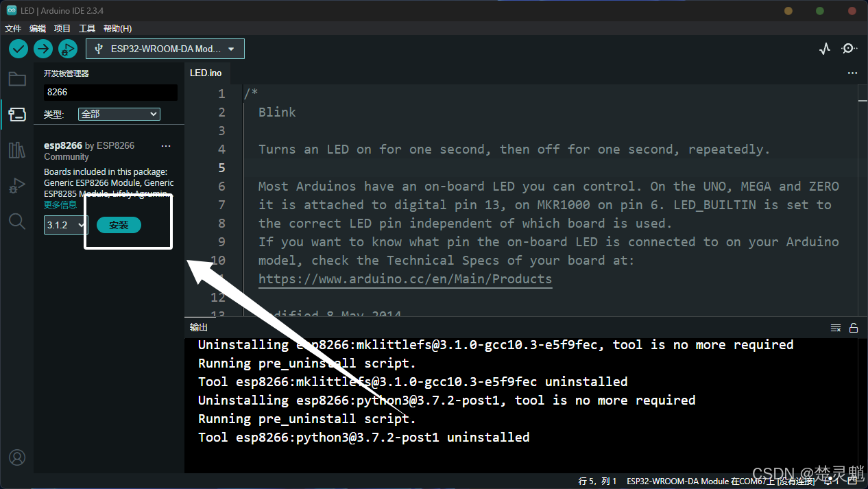This screenshot has width=868, height=489.
Task: Click the boards search field containing 8266
Action: click(x=110, y=92)
